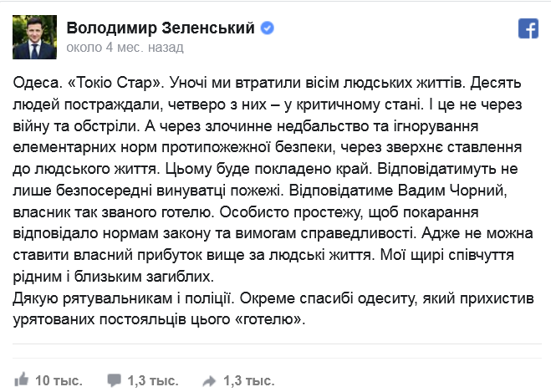This screenshot has width=551, height=392.
Task: Click the blue verified badge checkmark
Action: point(267,28)
